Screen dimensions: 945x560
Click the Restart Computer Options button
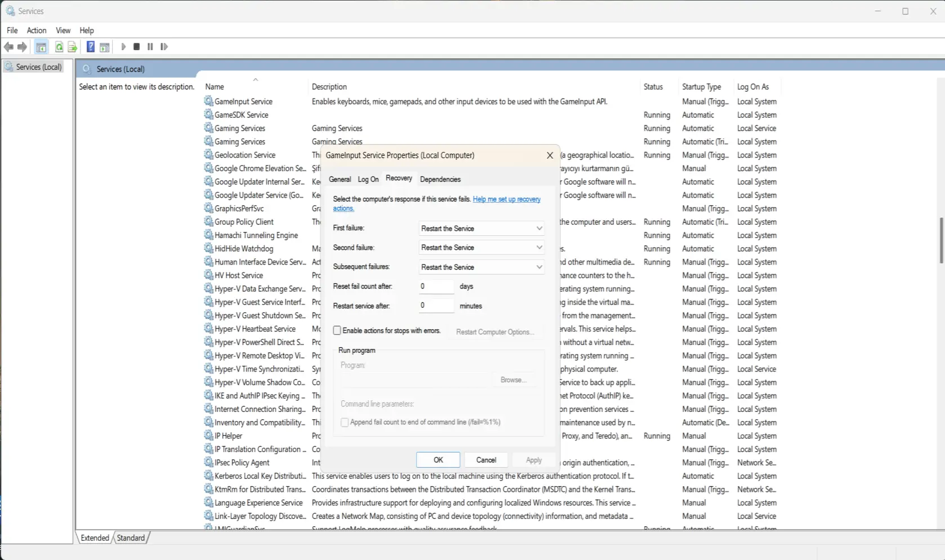pyautogui.click(x=494, y=332)
